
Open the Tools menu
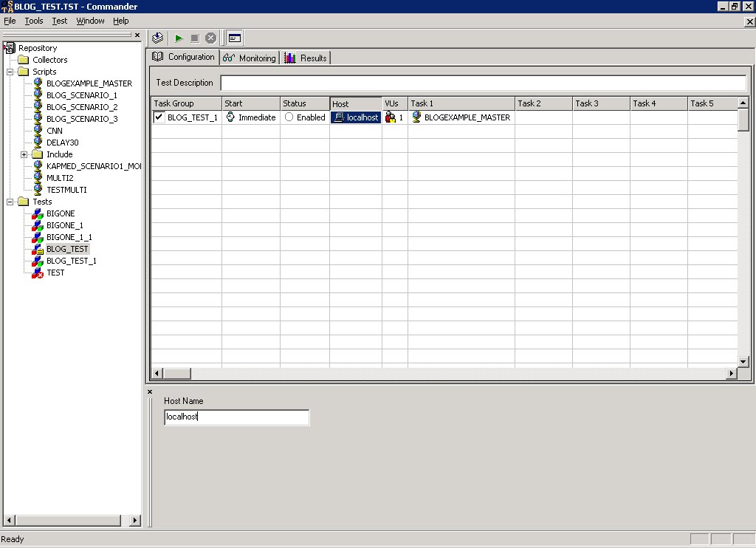coord(34,21)
